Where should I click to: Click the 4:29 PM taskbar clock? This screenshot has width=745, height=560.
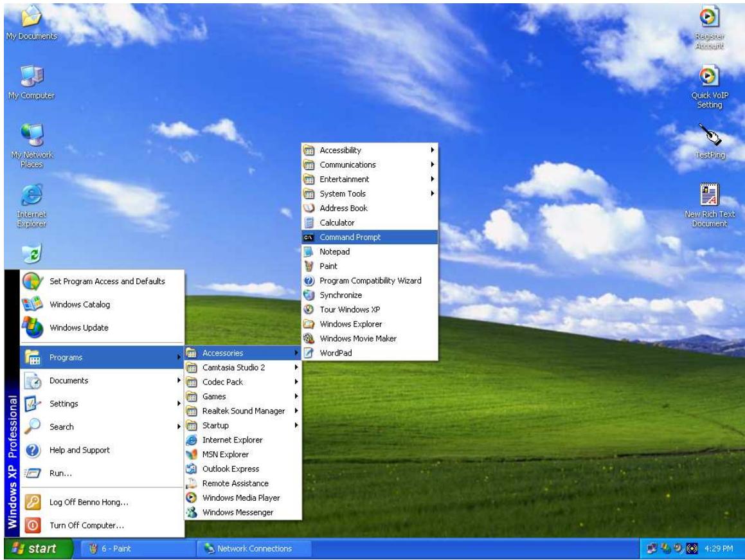pyautogui.click(x=719, y=548)
